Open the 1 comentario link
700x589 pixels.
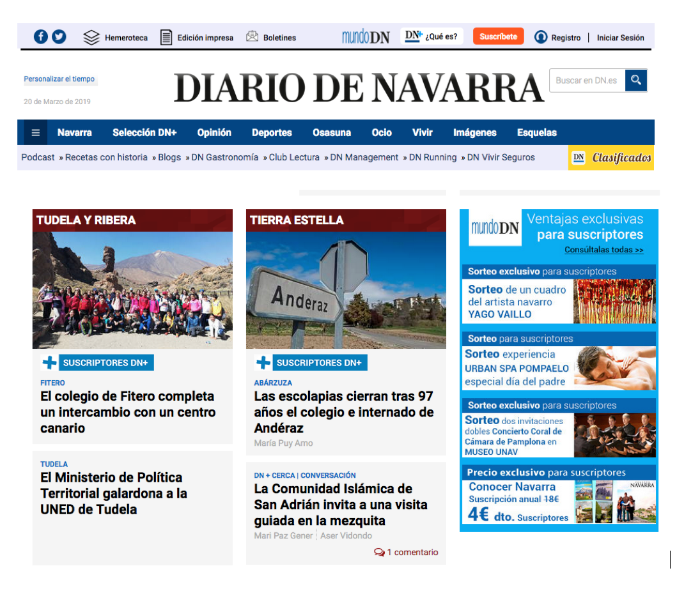pos(412,553)
